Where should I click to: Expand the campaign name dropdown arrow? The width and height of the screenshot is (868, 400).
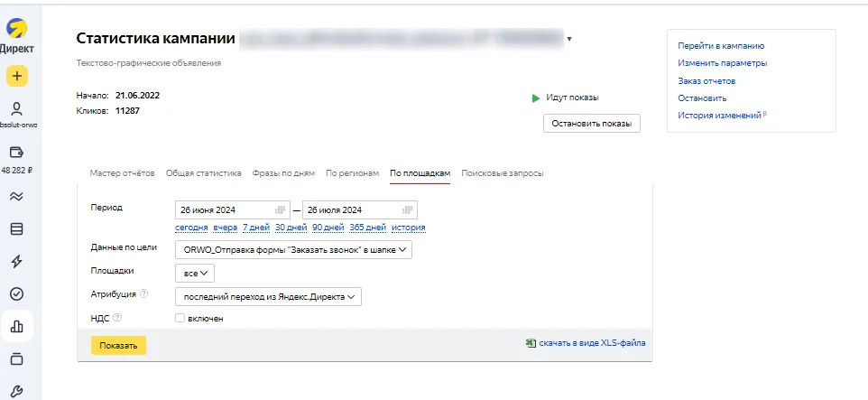point(569,39)
